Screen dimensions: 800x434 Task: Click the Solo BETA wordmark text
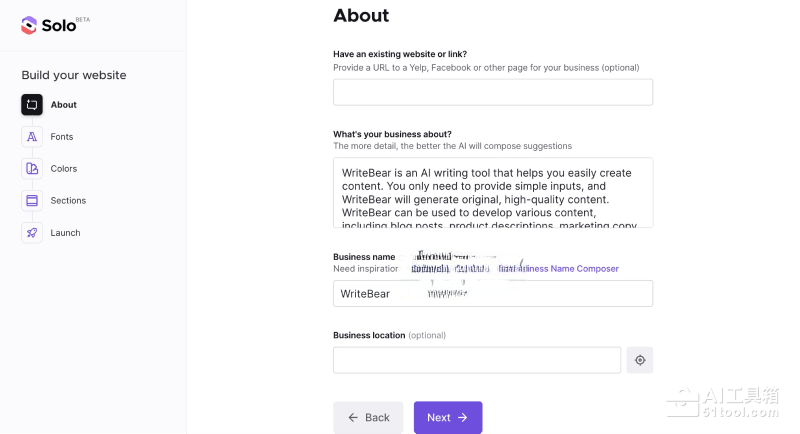(x=59, y=26)
